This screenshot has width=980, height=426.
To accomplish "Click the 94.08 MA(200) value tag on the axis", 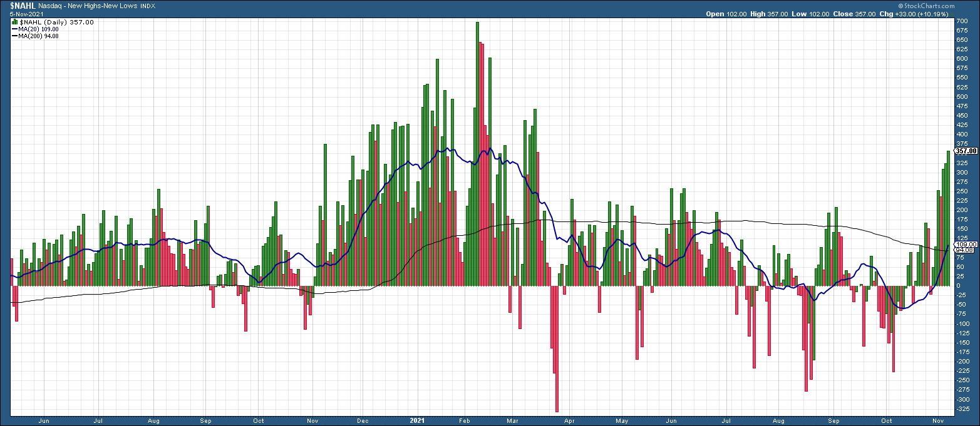I will 963,250.
